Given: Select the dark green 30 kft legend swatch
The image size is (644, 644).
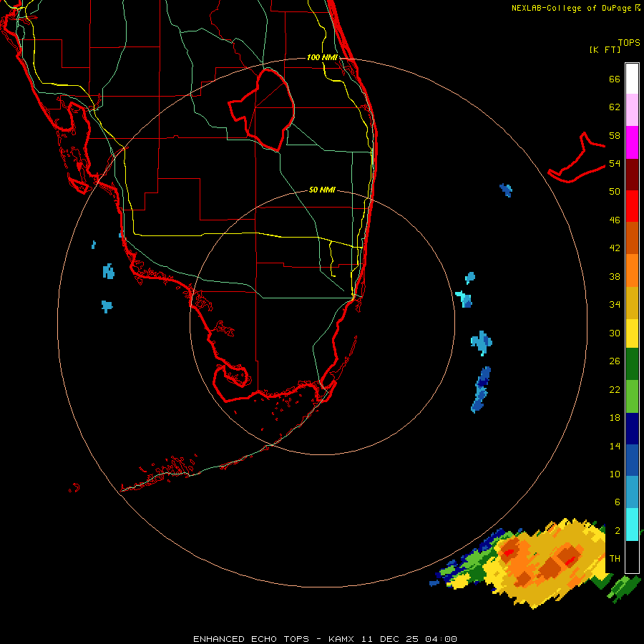Looking at the screenshot, I should point(632,364).
